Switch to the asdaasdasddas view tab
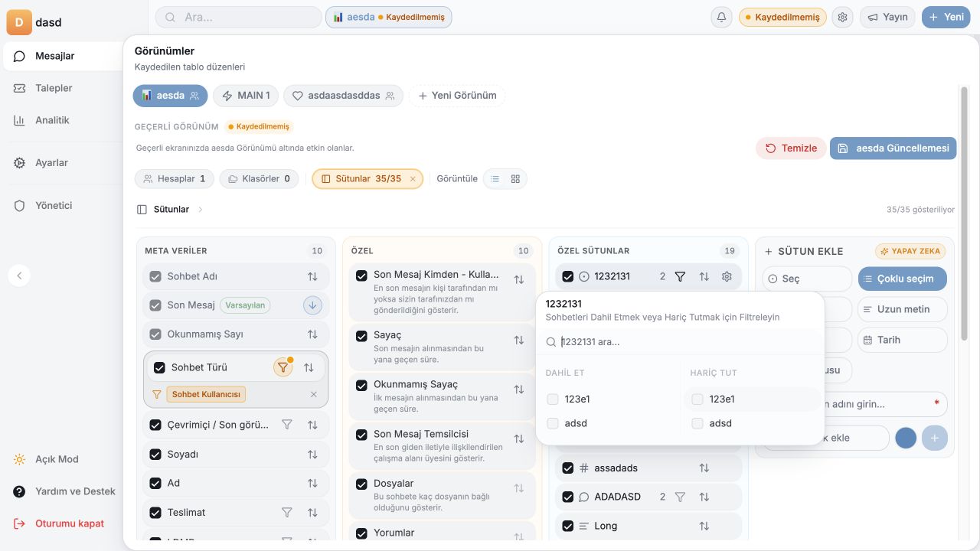The height and width of the screenshot is (551, 980). (344, 96)
